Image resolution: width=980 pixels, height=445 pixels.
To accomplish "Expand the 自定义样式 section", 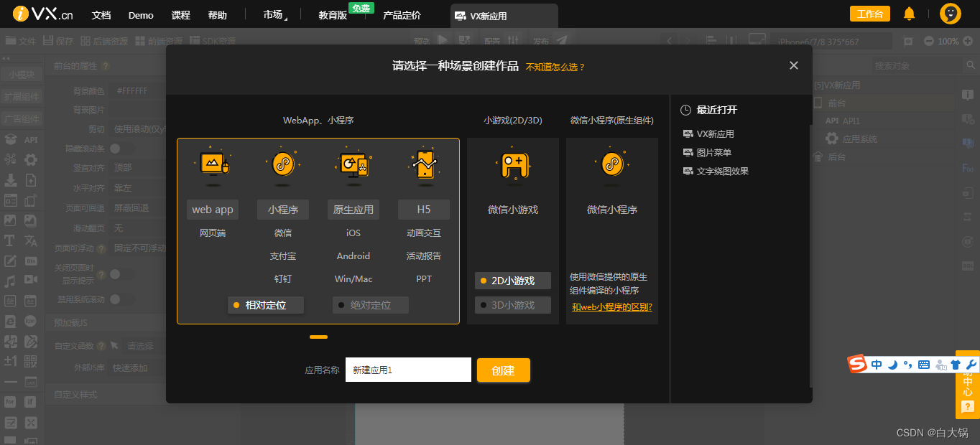I will 106,395.
